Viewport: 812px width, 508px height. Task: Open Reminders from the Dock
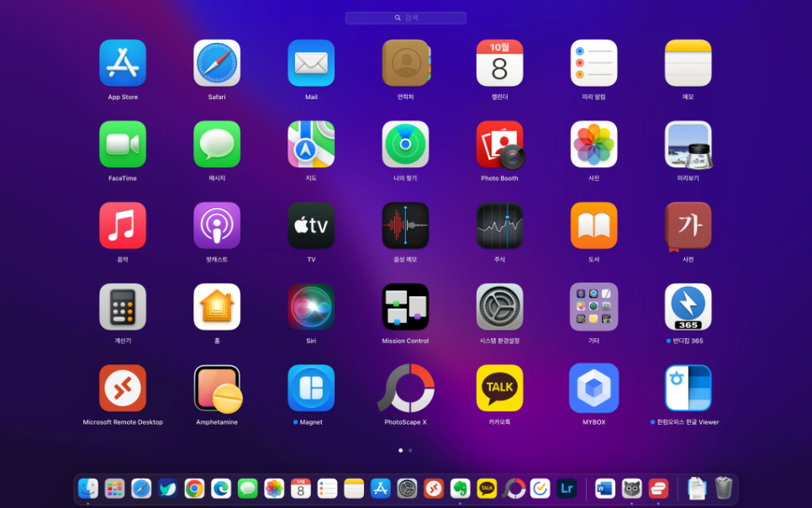click(x=327, y=489)
